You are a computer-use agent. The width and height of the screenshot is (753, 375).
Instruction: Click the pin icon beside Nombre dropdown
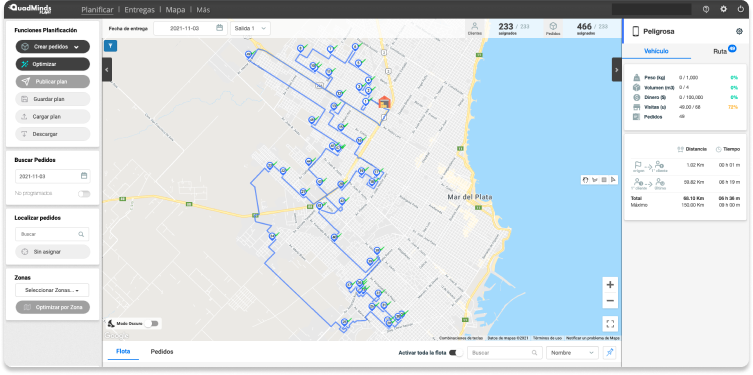tap(609, 353)
